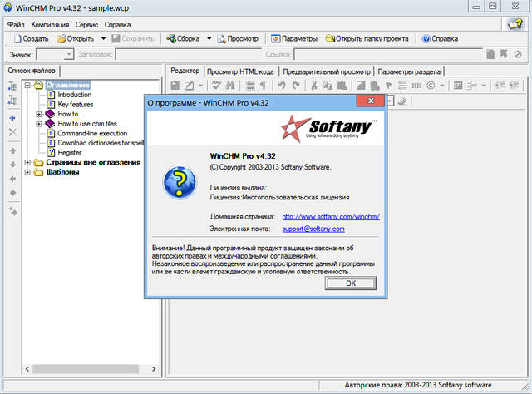The width and height of the screenshot is (532, 394).
Task: Click the blue plus add-item icon
Action: click(x=12, y=118)
